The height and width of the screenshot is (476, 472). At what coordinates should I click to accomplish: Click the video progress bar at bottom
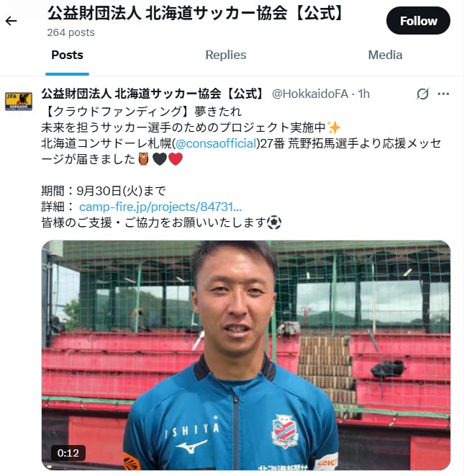pyautogui.click(x=245, y=467)
